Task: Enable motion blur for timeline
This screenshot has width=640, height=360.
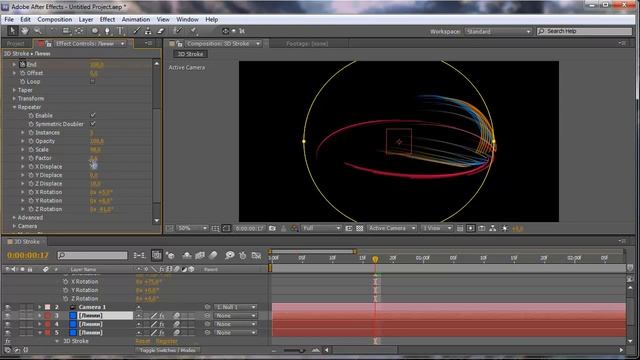Action: coord(213,256)
